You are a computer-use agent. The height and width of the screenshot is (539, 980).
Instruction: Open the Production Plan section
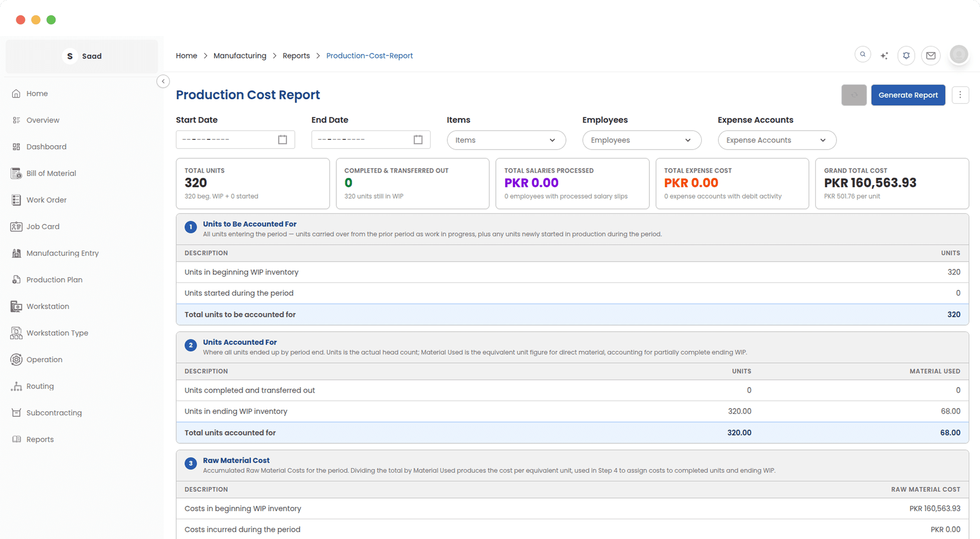pyautogui.click(x=55, y=279)
